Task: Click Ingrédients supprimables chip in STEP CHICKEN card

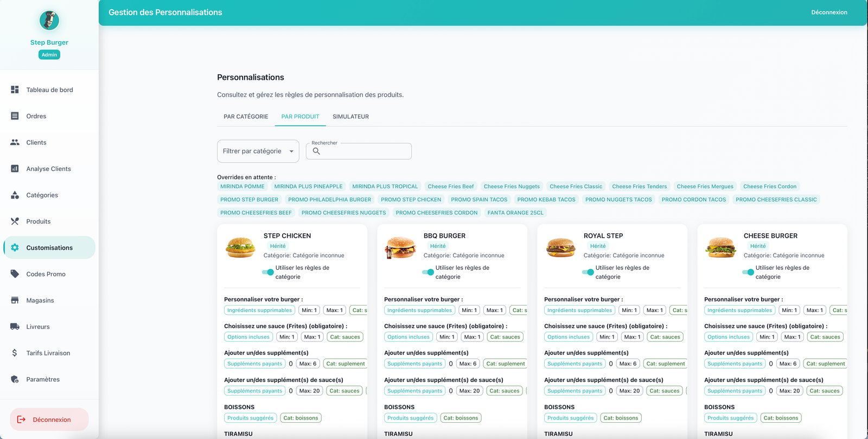Action: click(259, 310)
